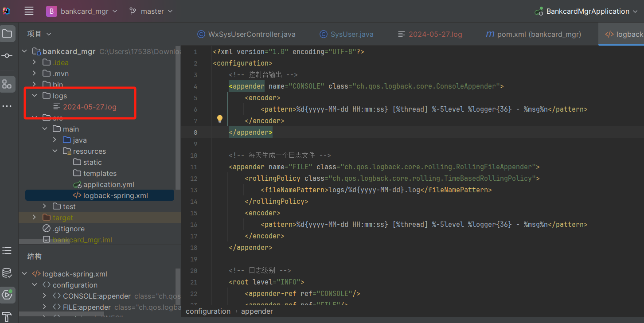Collapse the resources folder chevron
This screenshot has height=323, width=644.
(x=55, y=151)
